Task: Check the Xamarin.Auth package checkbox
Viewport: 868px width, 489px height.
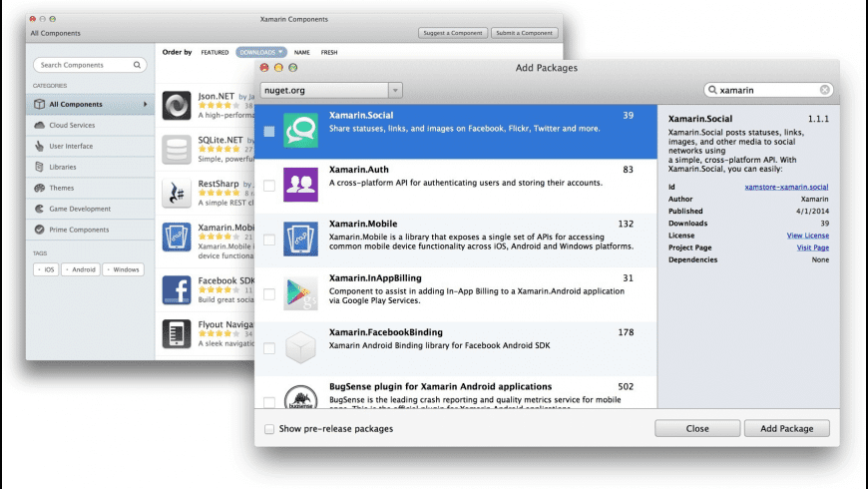Action: 269,186
